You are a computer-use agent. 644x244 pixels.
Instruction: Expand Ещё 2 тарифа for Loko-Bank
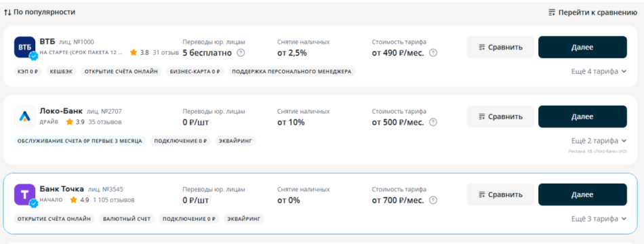[599, 141]
